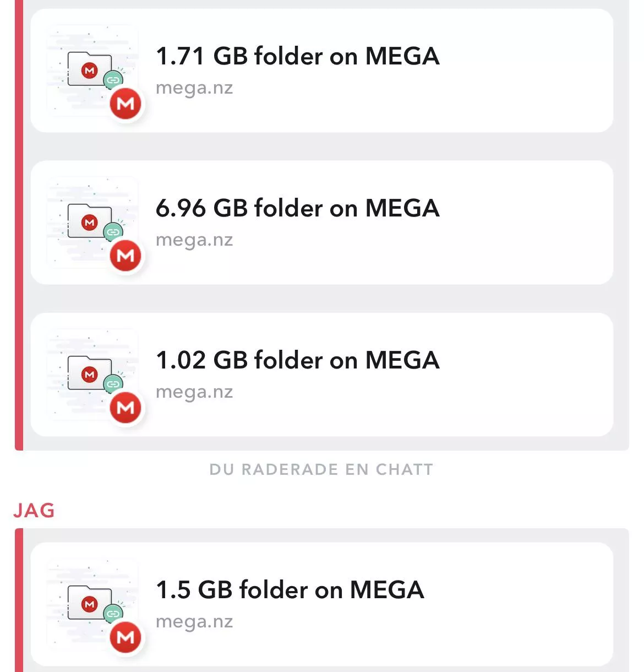Viewport: 644px width, 672px height.
Task: Click the red MEGA badge on 6.96 GB card
Action: pos(126,256)
